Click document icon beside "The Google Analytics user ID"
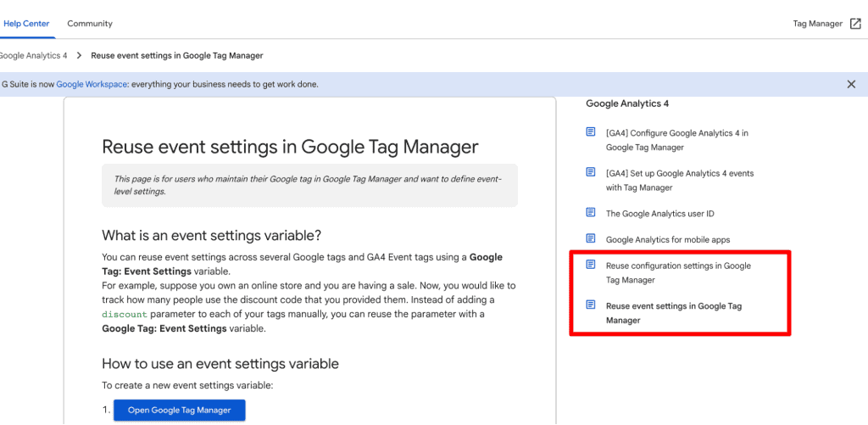 tap(591, 212)
